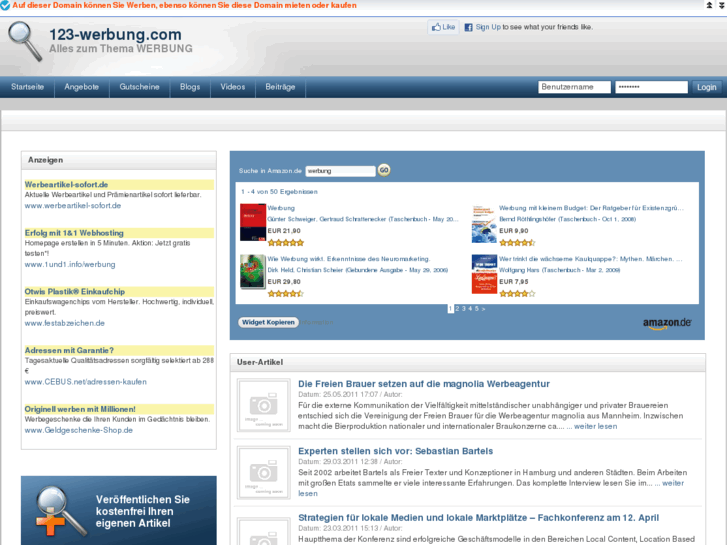Go to page 5 of Amazon results
The height and width of the screenshot is (545, 727).
[477, 308]
